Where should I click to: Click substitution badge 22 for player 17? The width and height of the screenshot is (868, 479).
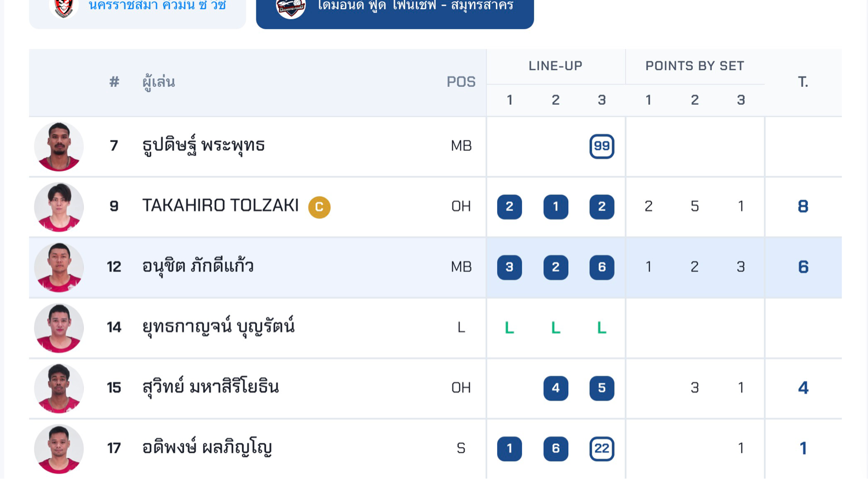(x=601, y=448)
